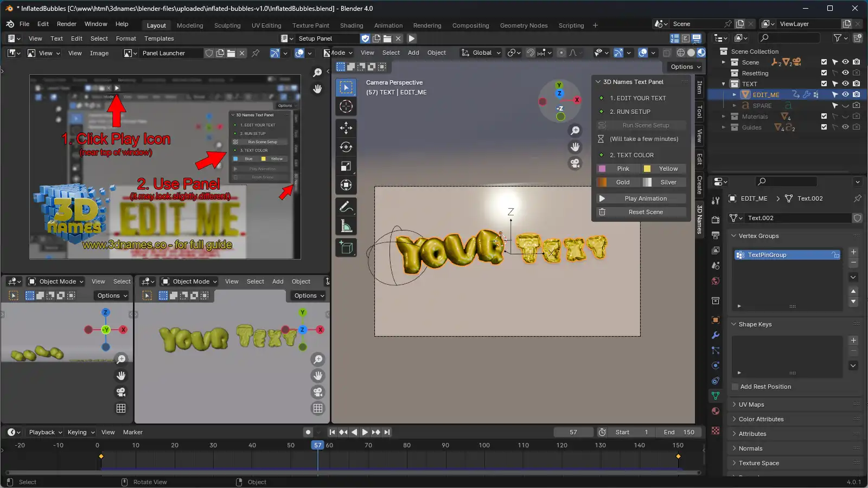Activate the Cursor tool
Image resolution: width=868 pixels, height=488 pixels.
(346, 106)
